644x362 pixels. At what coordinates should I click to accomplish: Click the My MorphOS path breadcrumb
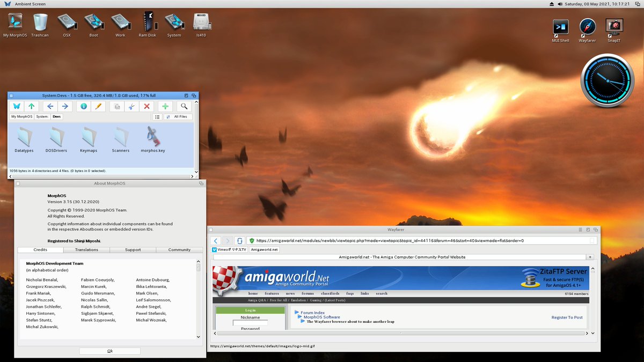click(x=22, y=116)
